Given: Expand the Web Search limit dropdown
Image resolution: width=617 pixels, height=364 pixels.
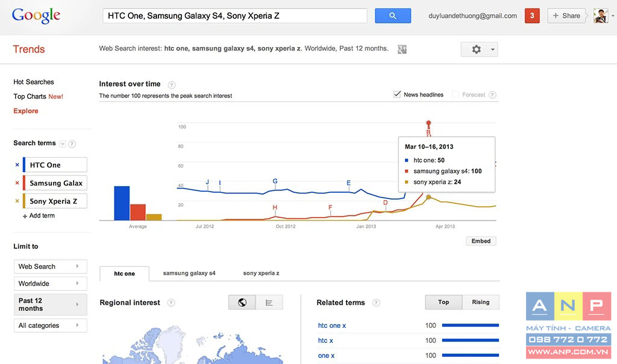Looking at the screenshot, I should (x=50, y=266).
